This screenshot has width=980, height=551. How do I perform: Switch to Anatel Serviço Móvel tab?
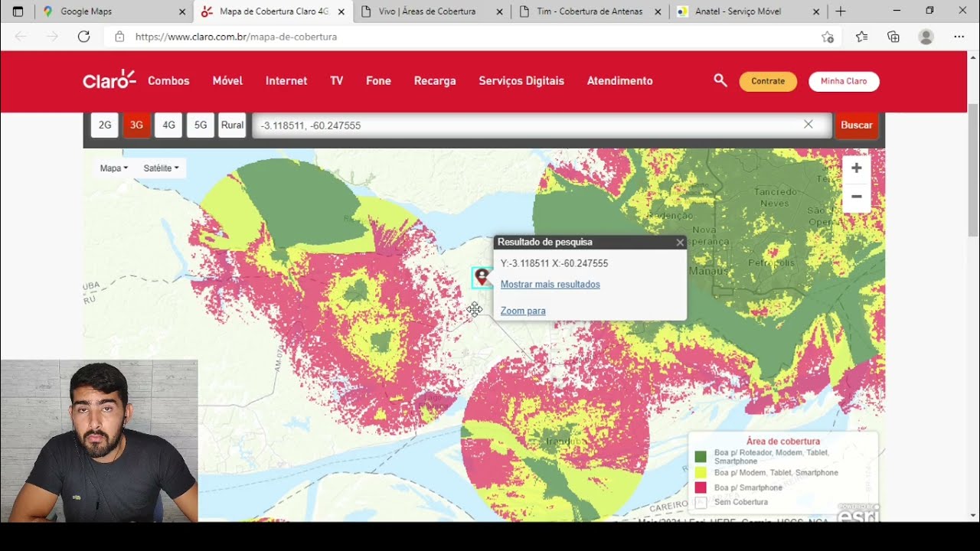(x=748, y=11)
